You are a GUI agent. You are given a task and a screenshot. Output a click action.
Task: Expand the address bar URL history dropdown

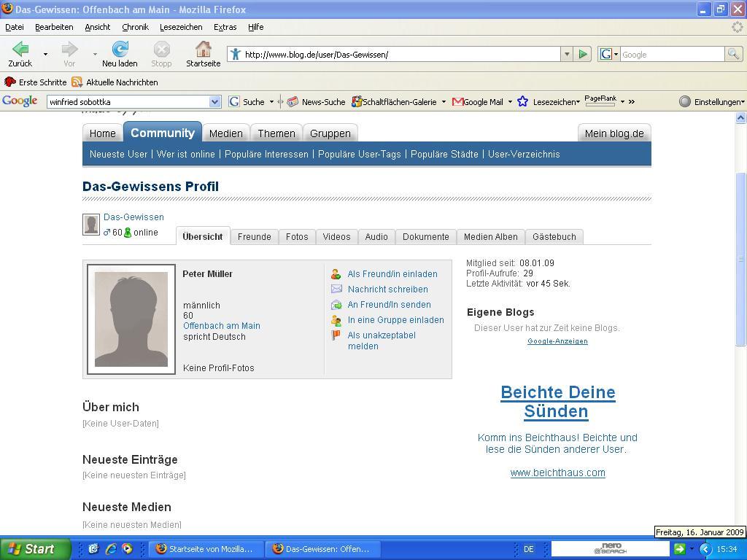(566, 54)
